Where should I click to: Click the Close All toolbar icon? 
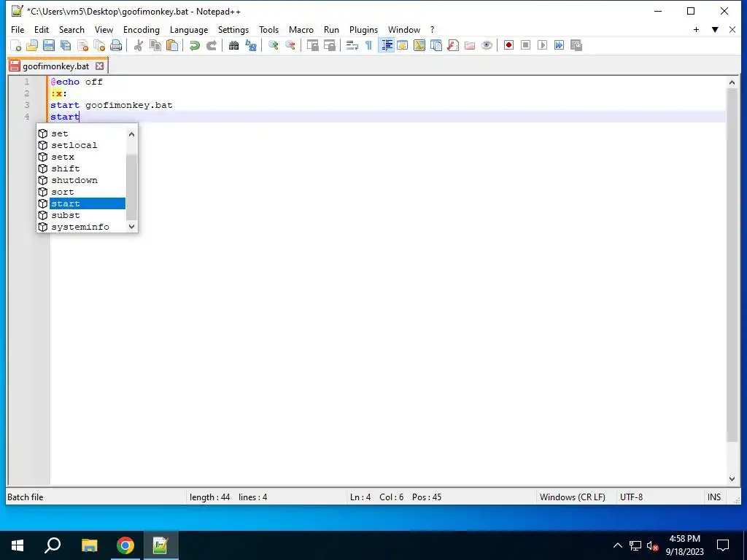99,45
